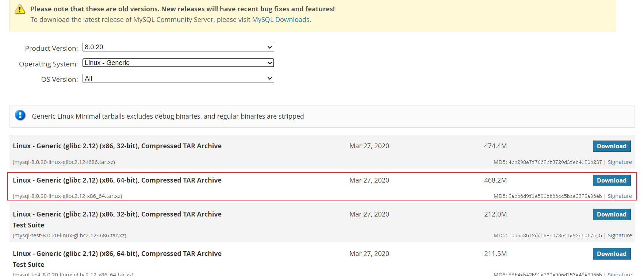Click the 64-bit Compressed TAR Archive title (468.2M)
644x276 pixels.
coord(117,180)
